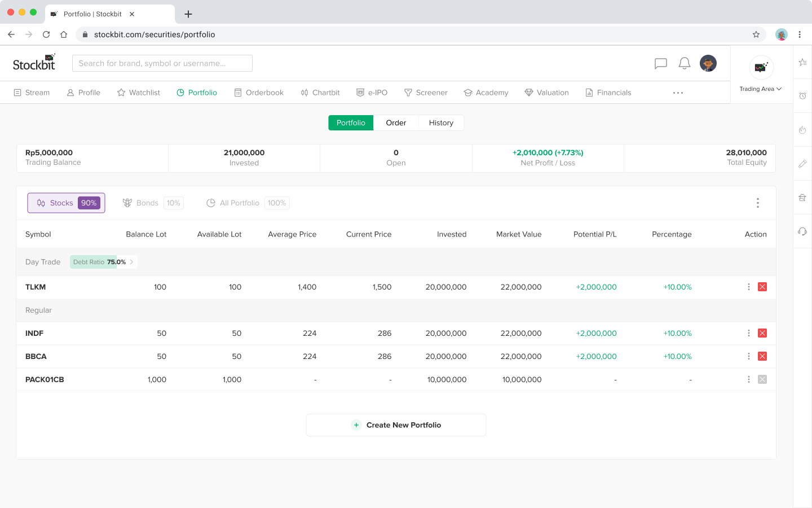Click the Potential P/L column header

tap(595, 234)
